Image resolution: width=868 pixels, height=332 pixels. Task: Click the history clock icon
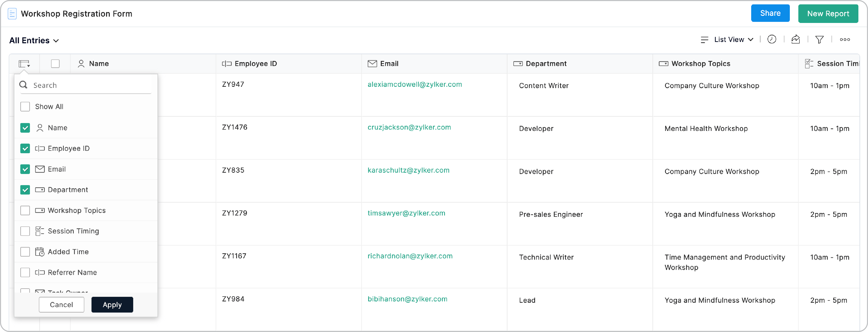click(x=772, y=40)
